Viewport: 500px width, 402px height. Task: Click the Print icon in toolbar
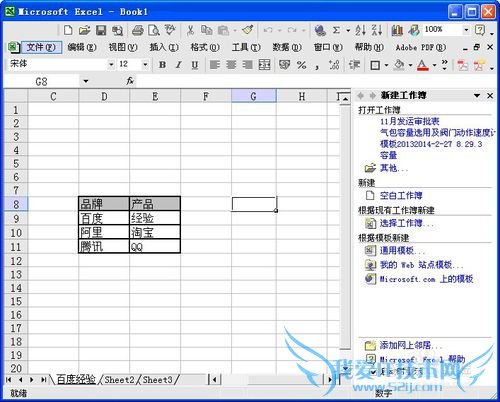point(138,30)
